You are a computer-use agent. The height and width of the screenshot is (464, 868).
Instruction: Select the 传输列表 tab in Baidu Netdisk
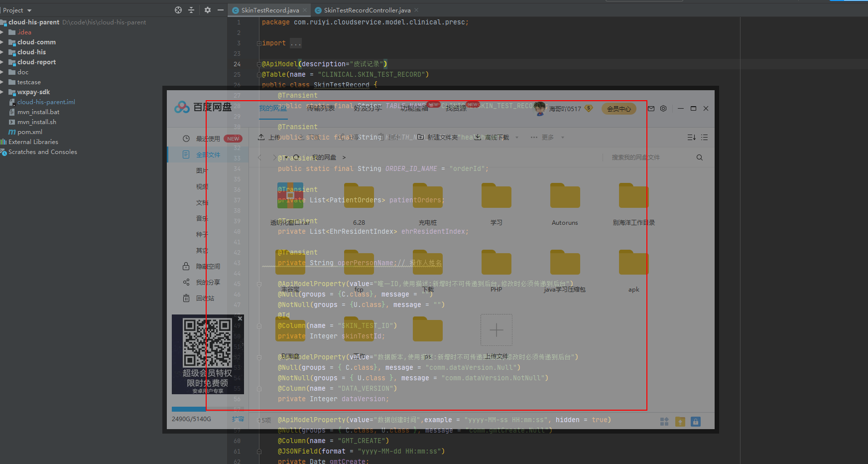point(320,108)
